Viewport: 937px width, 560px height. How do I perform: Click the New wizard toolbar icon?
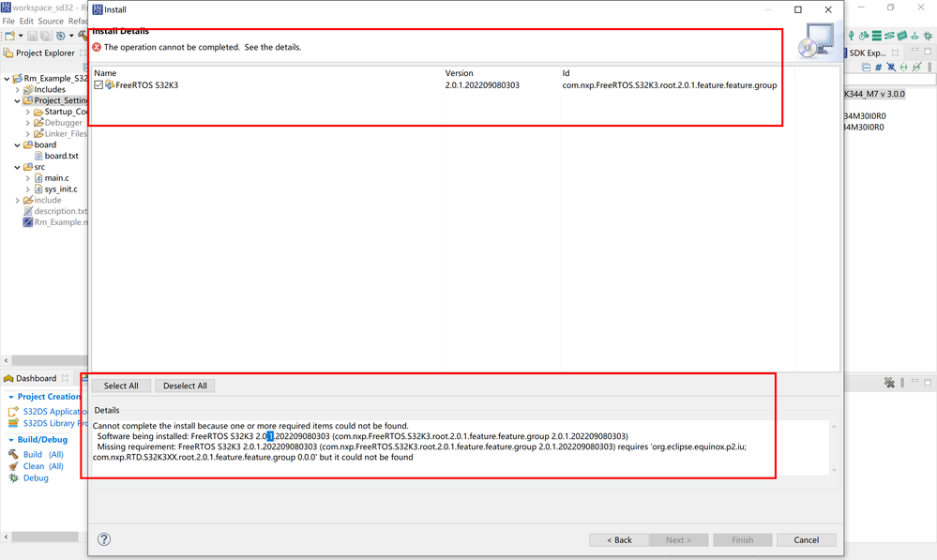(9, 36)
